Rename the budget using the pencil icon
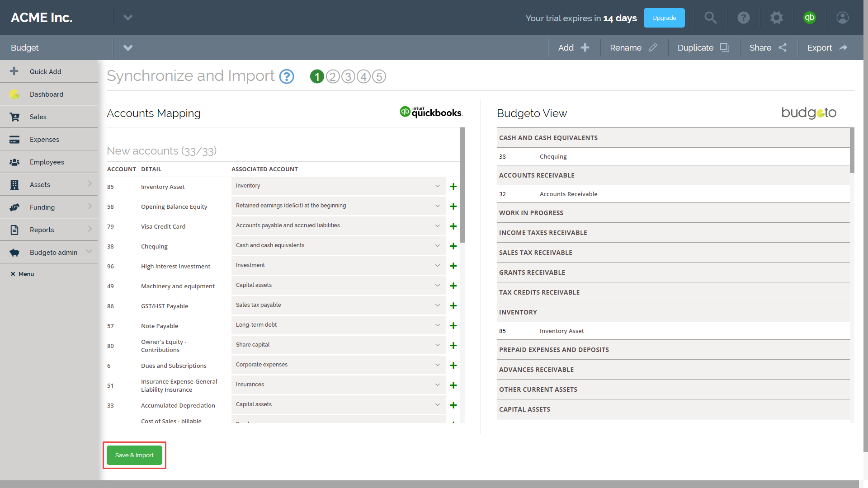 point(654,47)
